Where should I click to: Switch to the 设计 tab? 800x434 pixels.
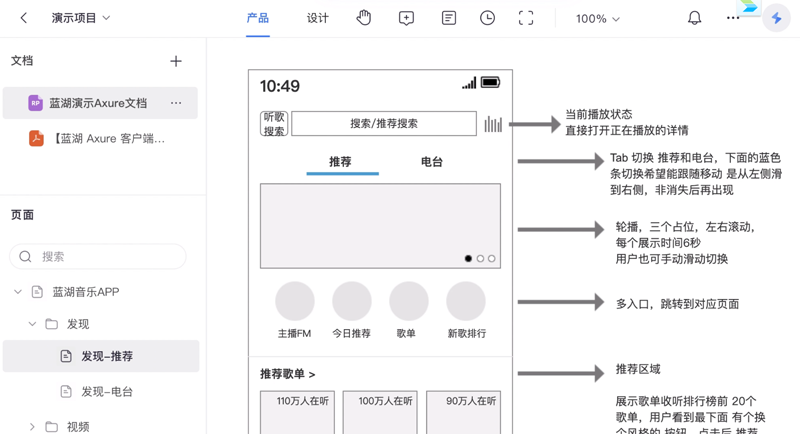point(317,18)
